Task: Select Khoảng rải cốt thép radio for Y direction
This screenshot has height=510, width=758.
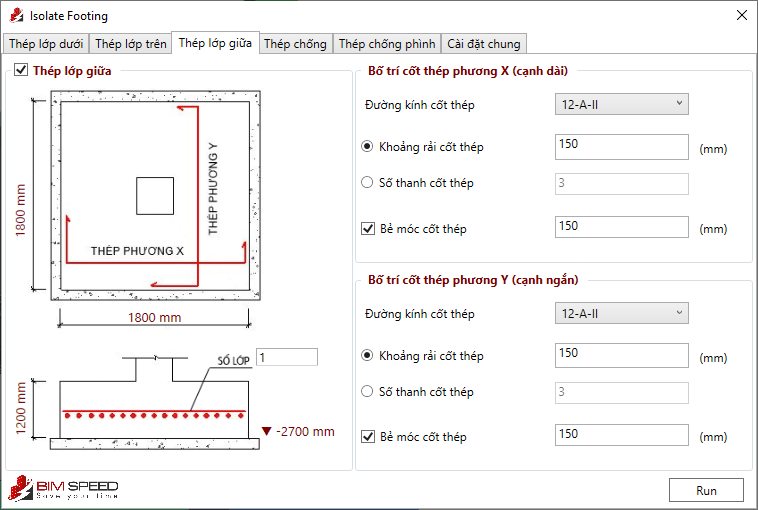Action: [x=367, y=356]
